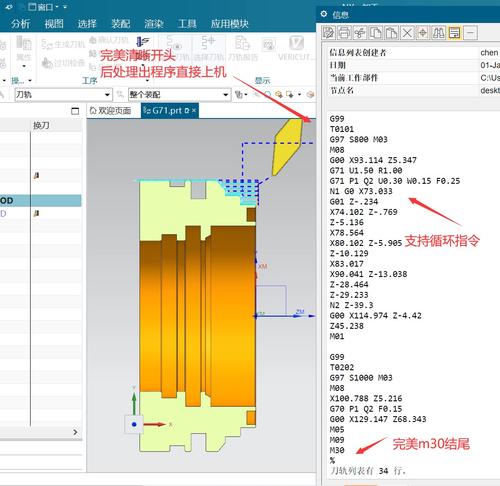Click the Save As icon in Information window
The width and height of the screenshot is (500, 486).
329,33
